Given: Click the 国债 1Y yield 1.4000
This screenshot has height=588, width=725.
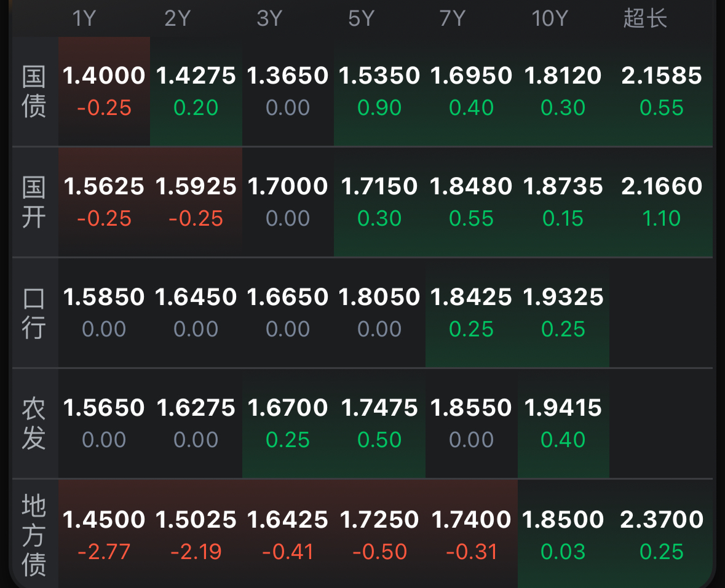Looking at the screenshot, I should [104, 76].
